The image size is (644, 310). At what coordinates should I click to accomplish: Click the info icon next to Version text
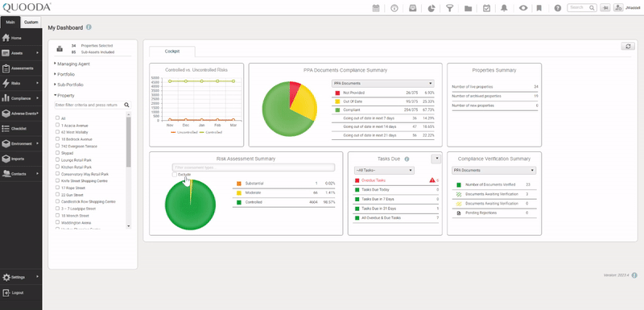coord(634,275)
